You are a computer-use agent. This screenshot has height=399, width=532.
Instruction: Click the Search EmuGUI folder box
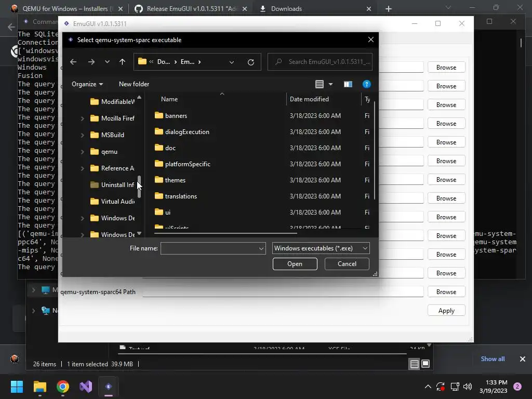(x=320, y=62)
